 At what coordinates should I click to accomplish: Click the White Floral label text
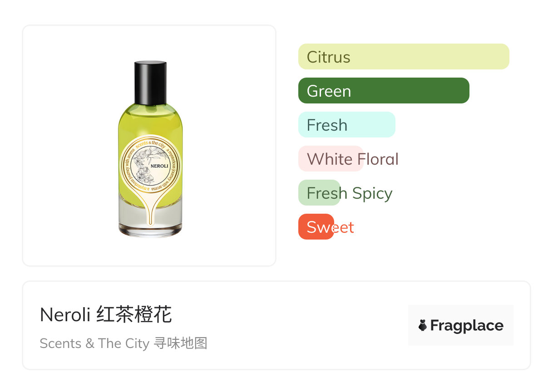point(353,159)
